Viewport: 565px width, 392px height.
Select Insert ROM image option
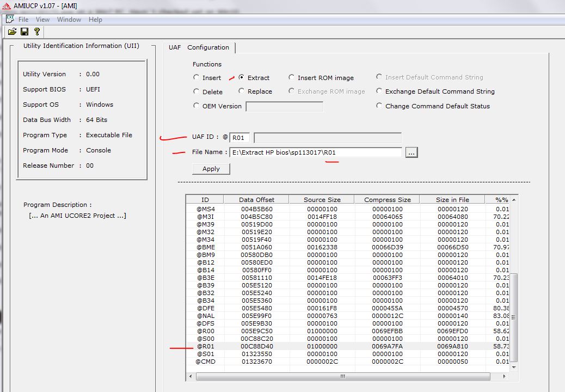pos(292,78)
